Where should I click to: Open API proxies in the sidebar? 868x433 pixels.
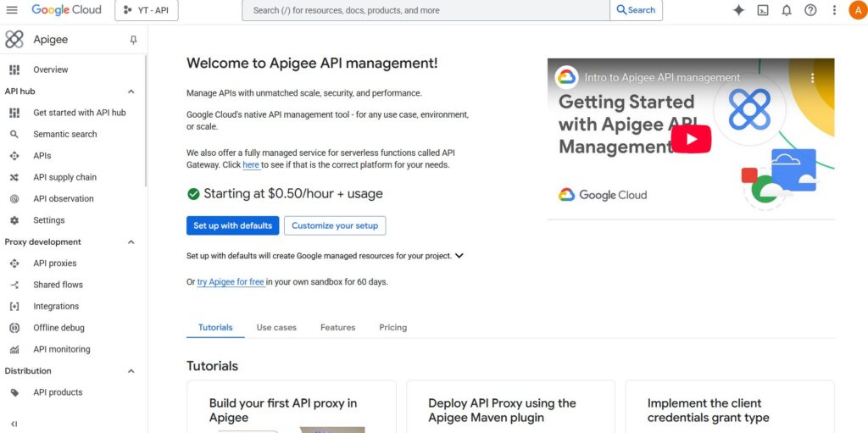coord(54,264)
